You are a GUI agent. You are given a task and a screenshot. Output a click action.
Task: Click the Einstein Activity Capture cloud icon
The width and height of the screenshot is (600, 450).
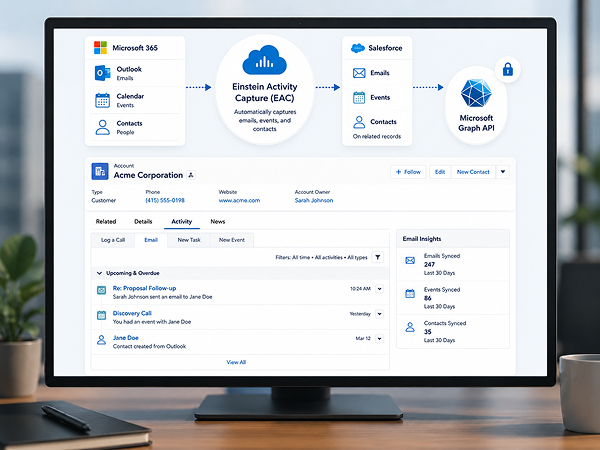[264, 60]
